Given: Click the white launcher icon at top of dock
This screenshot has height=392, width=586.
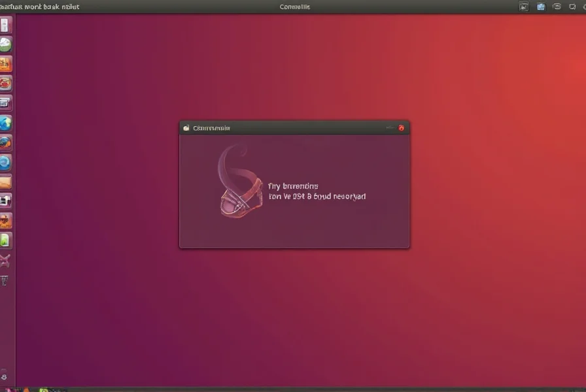Looking at the screenshot, I should (x=5, y=25).
